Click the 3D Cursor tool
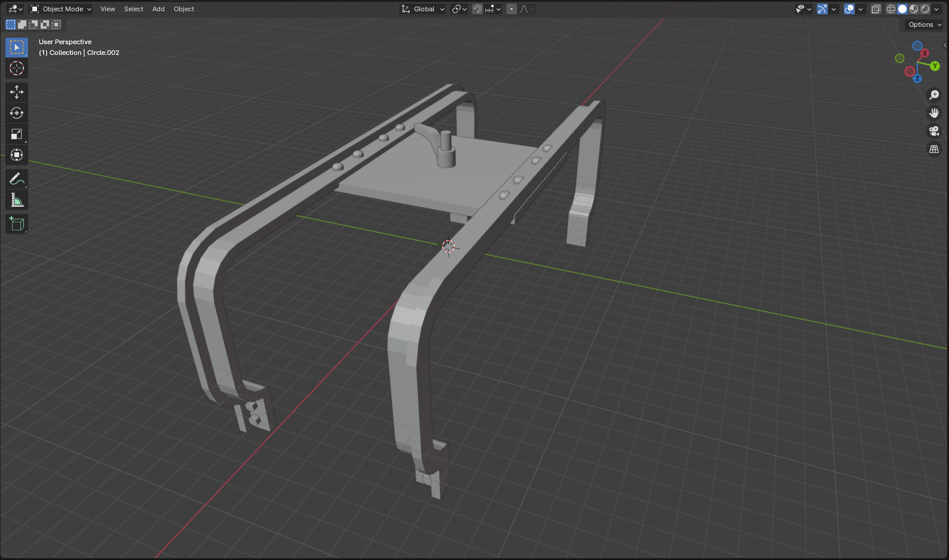Image resolution: width=949 pixels, height=560 pixels. [x=17, y=68]
